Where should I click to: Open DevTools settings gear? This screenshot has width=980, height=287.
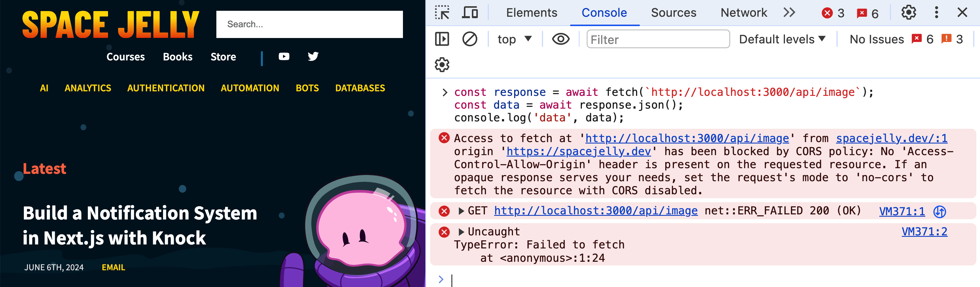pos(909,12)
